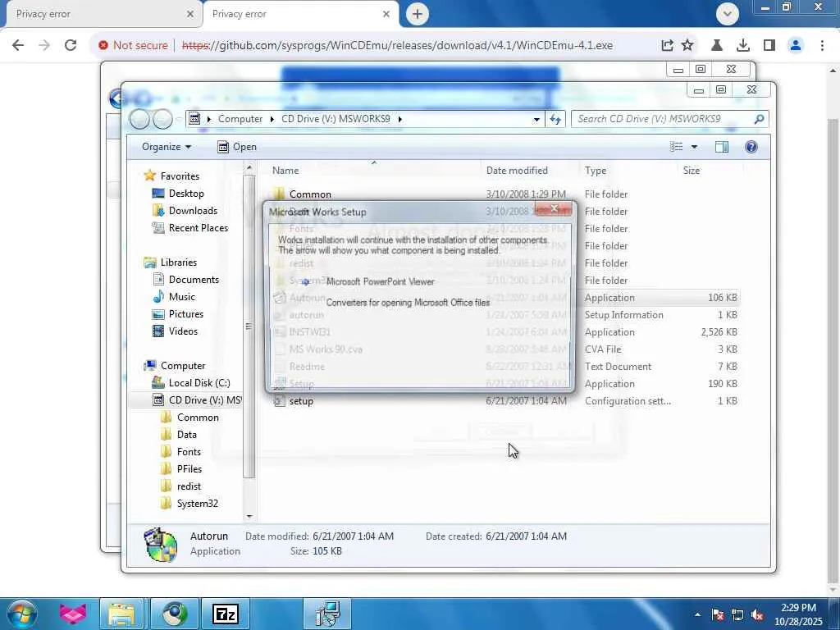
Task: Open redist subfolder in tree
Action: pyautogui.click(x=189, y=486)
